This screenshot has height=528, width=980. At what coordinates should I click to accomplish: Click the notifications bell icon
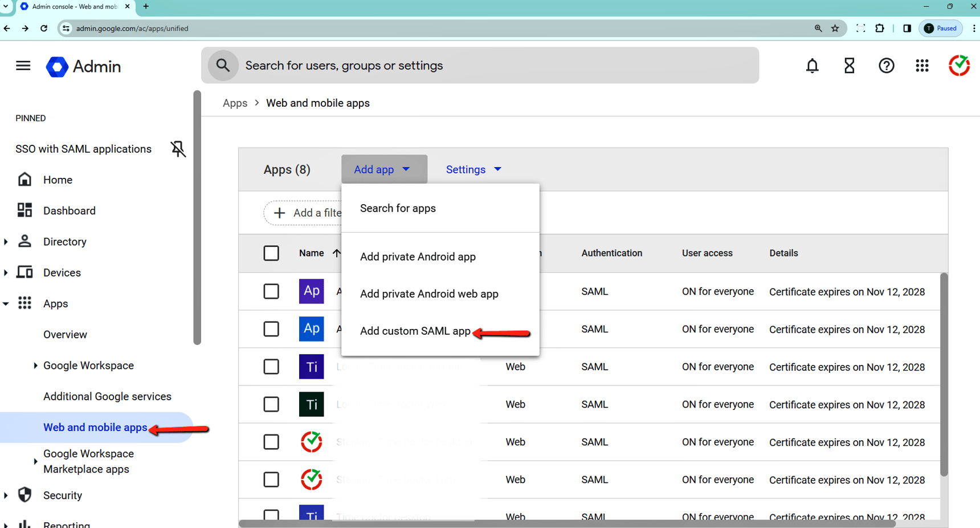pyautogui.click(x=812, y=66)
